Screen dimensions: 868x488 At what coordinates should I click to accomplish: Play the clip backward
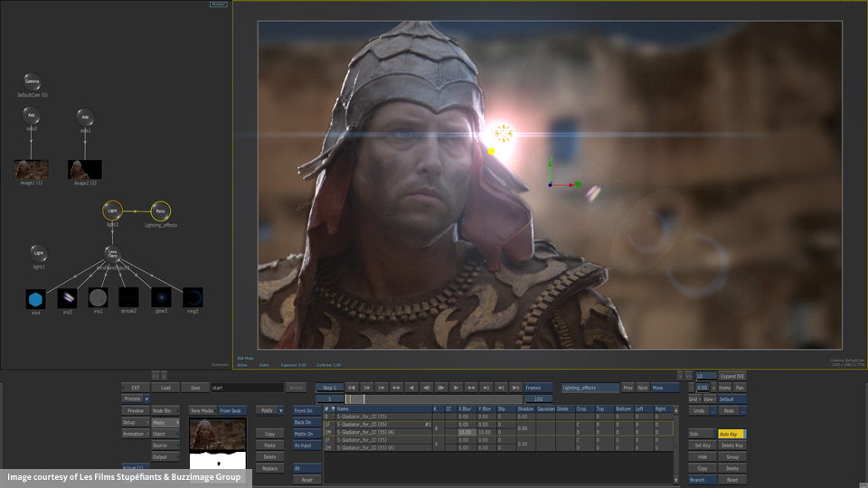(x=410, y=388)
